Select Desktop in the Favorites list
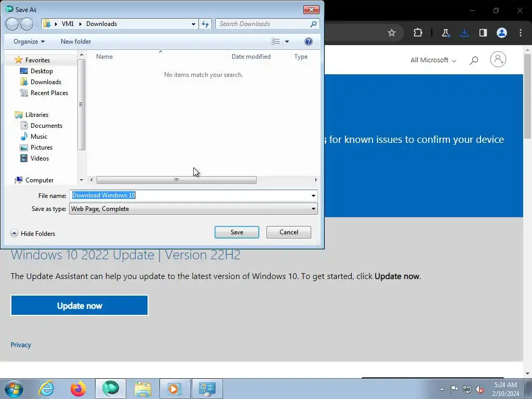 click(42, 71)
